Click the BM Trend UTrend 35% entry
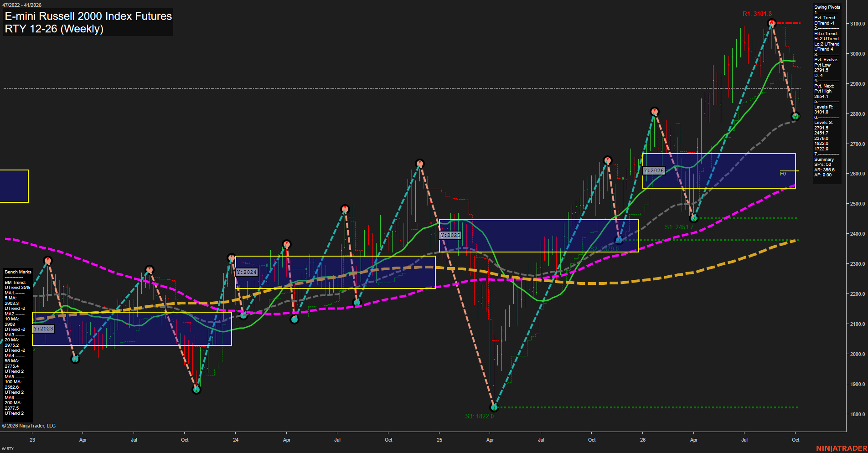Screen dimensions: 868x453 (17, 285)
